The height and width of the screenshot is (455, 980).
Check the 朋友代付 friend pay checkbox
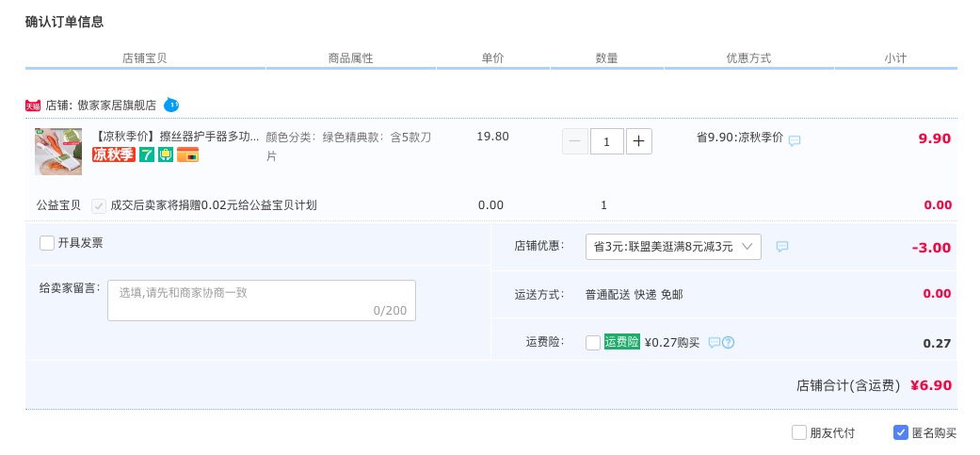coord(798,431)
